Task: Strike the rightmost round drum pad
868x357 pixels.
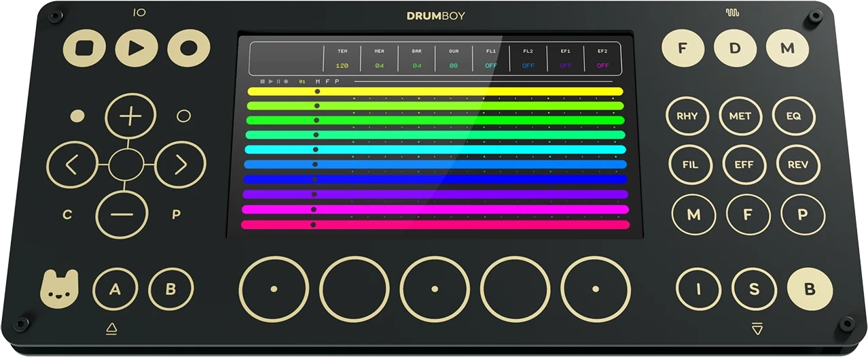Action: (596, 289)
